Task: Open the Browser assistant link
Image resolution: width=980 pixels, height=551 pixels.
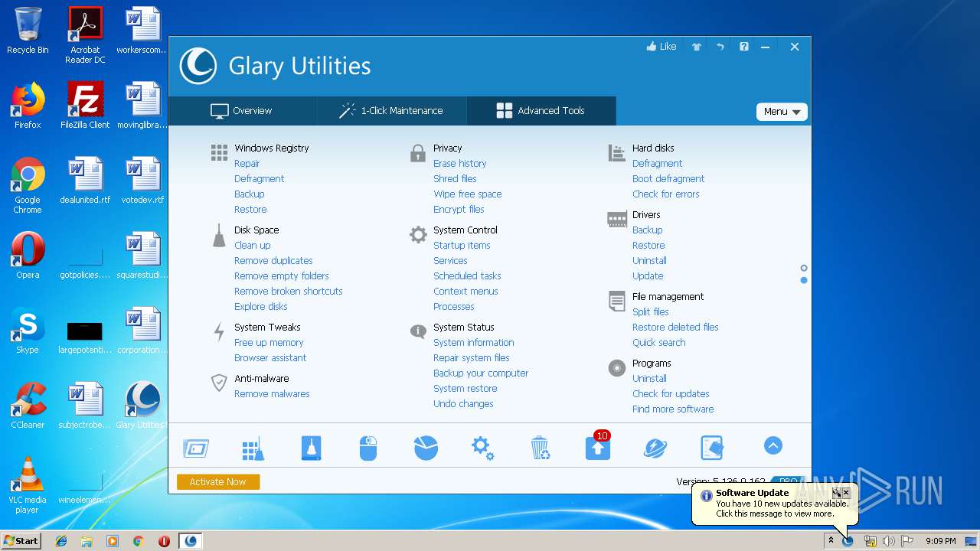Action: click(x=270, y=358)
